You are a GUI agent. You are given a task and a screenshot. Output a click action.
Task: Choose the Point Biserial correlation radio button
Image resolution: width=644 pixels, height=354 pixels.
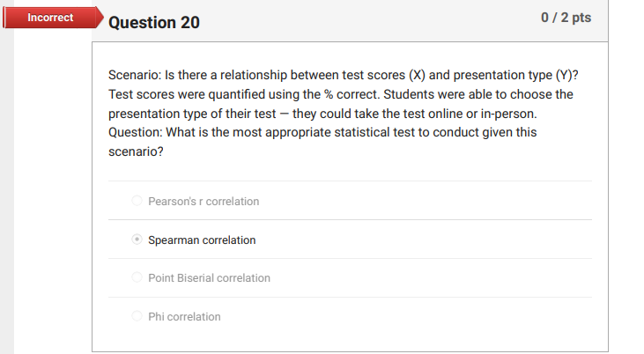137,277
